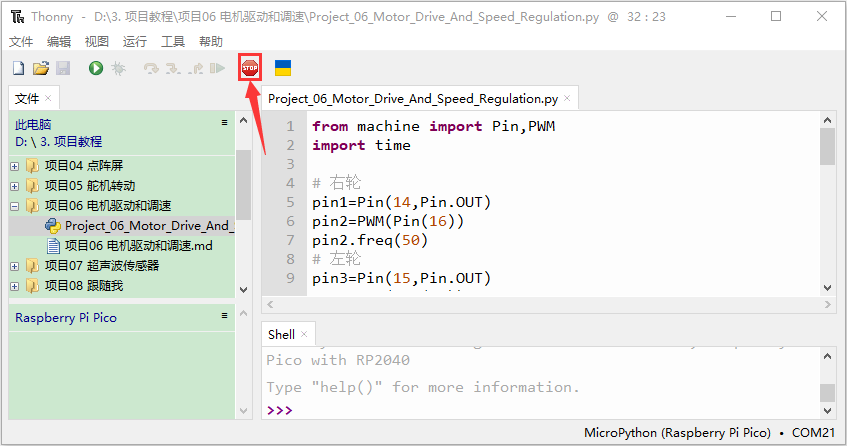
Task: Expand the 项目08 跟随我 folder
Action: coord(15,286)
